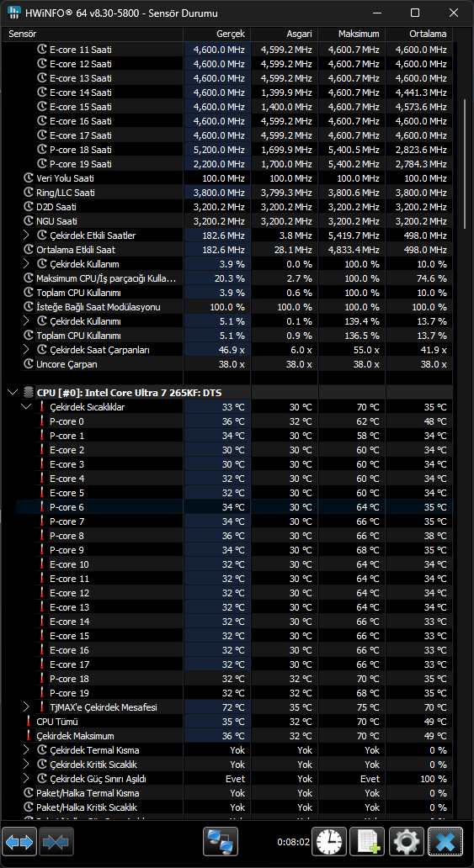Select the Toplam CPU Kullanımı 5.1 % row

point(234,336)
